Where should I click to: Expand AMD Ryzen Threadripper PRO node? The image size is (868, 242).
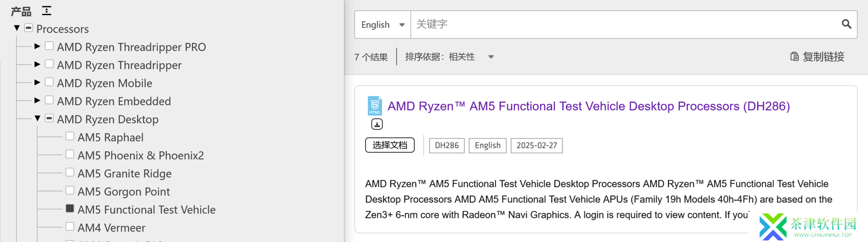pos(37,46)
